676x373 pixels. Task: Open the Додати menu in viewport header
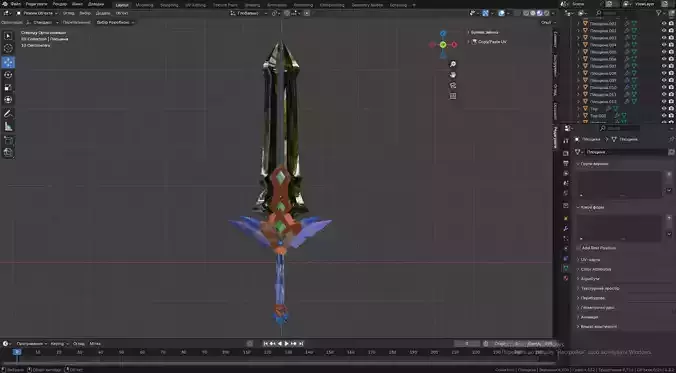103,13
